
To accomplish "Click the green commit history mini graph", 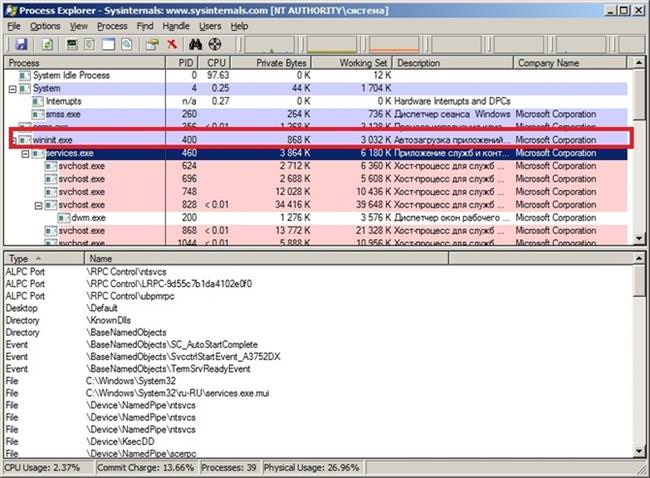I will coord(332,45).
